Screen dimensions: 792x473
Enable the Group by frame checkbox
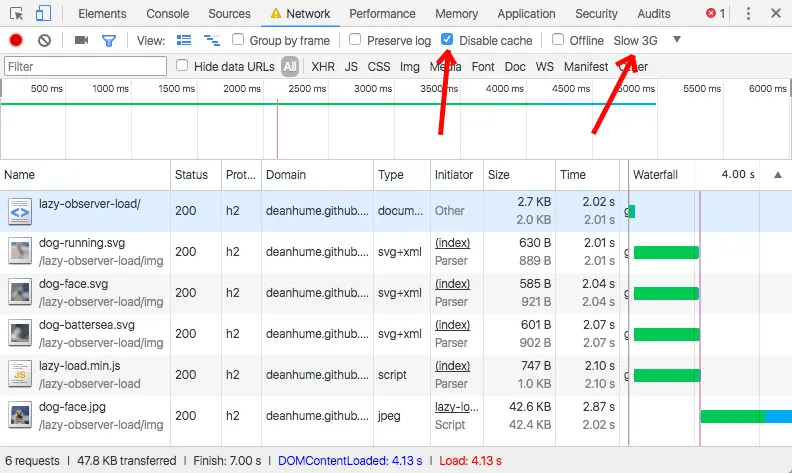pyautogui.click(x=238, y=39)
